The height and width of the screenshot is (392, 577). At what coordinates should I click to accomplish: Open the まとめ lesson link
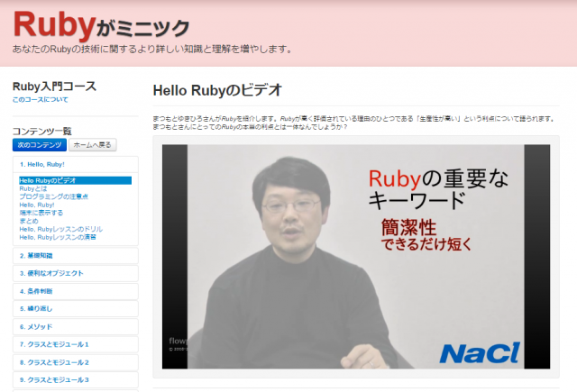click(x=29, y=221)
